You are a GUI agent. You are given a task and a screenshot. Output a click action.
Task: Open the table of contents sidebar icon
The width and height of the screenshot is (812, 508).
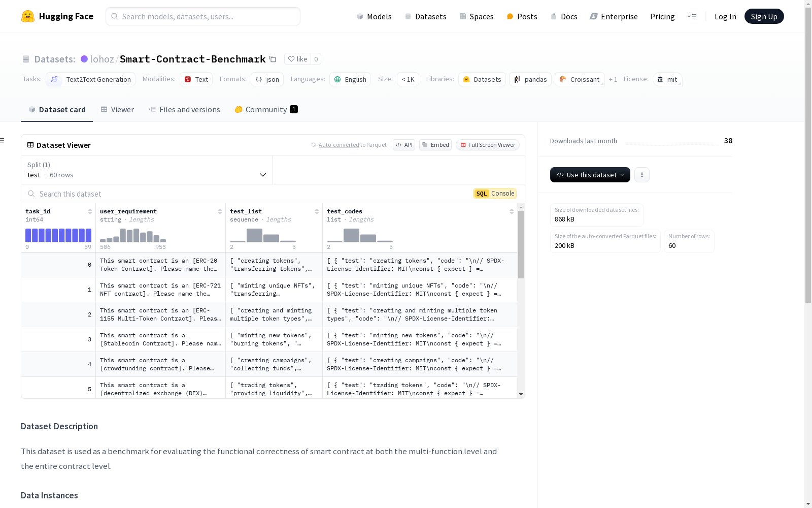(3, 140)
